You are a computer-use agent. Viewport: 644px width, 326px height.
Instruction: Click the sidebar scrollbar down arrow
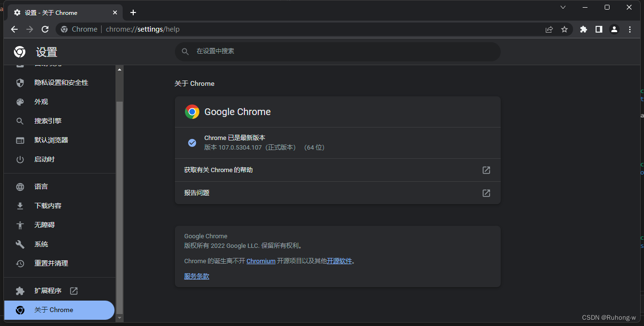[x=120, y=318]
